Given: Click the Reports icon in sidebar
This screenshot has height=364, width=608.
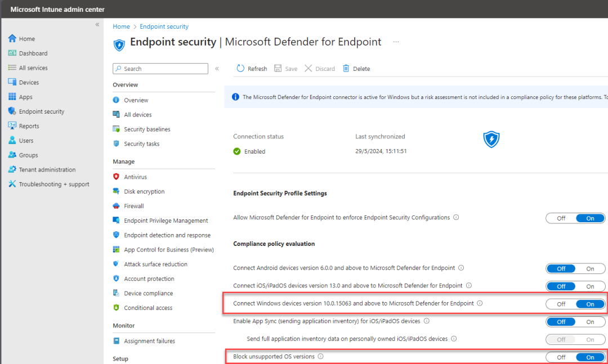Looking at the screenshot, I should point(12,125).
